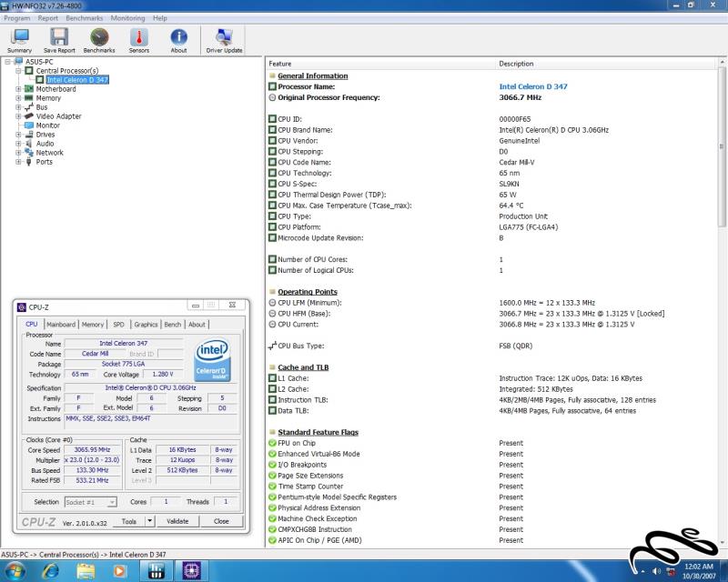The height and width of the screenshot is (582, 728).
Task: Click the Intel Celeron D 347 processor name link
Action: pyautogui.click(x=533, y=86)
